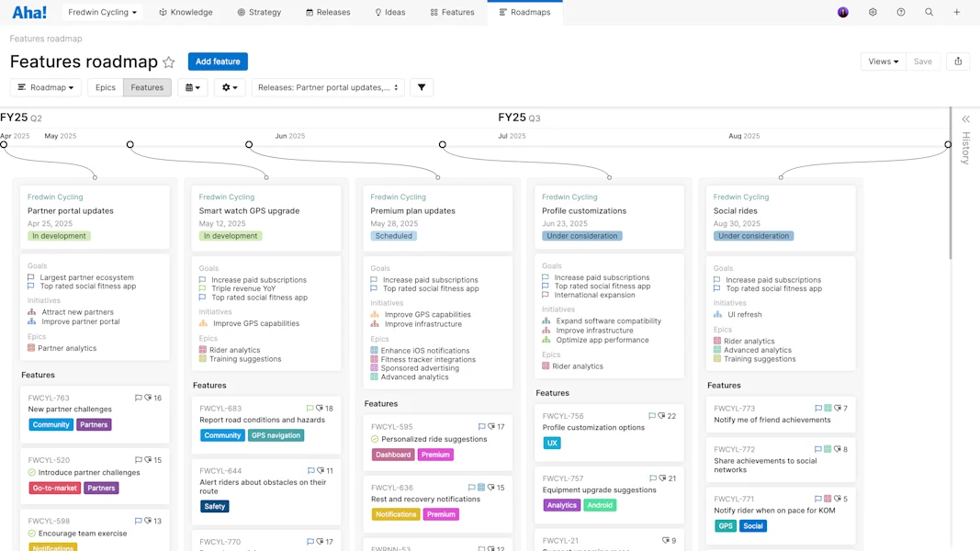Click green square icon on FWCYL-772
Screen dimensions: 980x551
[x=828, y=449]
